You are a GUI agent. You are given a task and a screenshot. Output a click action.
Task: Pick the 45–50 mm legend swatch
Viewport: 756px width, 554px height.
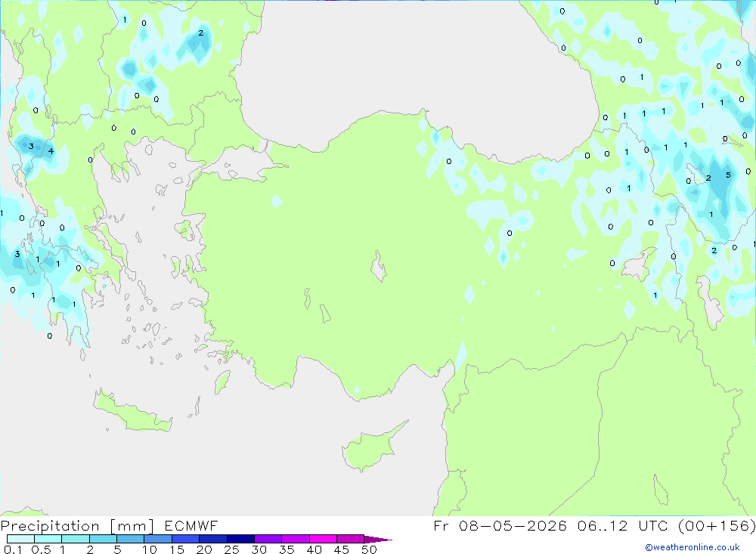coord(350,539)
